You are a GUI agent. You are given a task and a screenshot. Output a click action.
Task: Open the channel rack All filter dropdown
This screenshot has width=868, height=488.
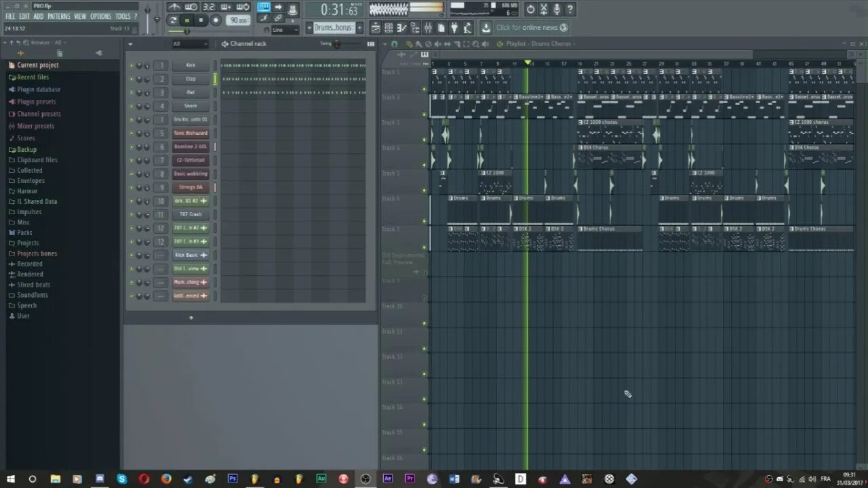coord(190,44)
